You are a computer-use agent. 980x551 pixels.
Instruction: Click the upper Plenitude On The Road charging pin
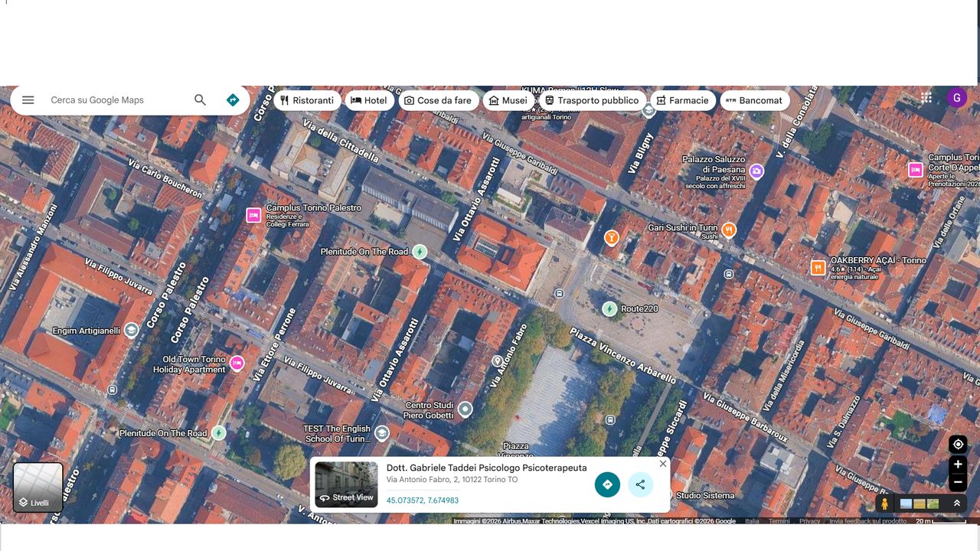[x=420, y=251]
